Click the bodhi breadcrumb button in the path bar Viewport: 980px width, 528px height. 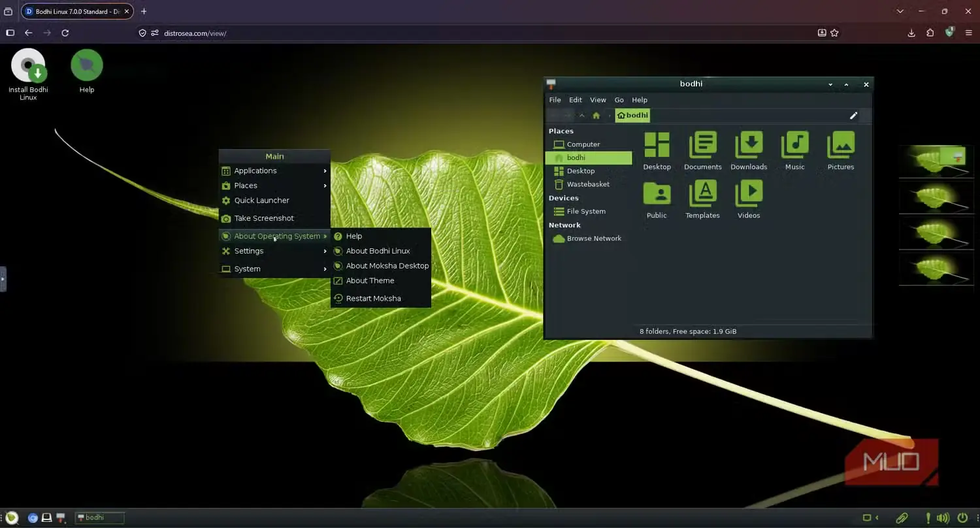pos(632,116)
